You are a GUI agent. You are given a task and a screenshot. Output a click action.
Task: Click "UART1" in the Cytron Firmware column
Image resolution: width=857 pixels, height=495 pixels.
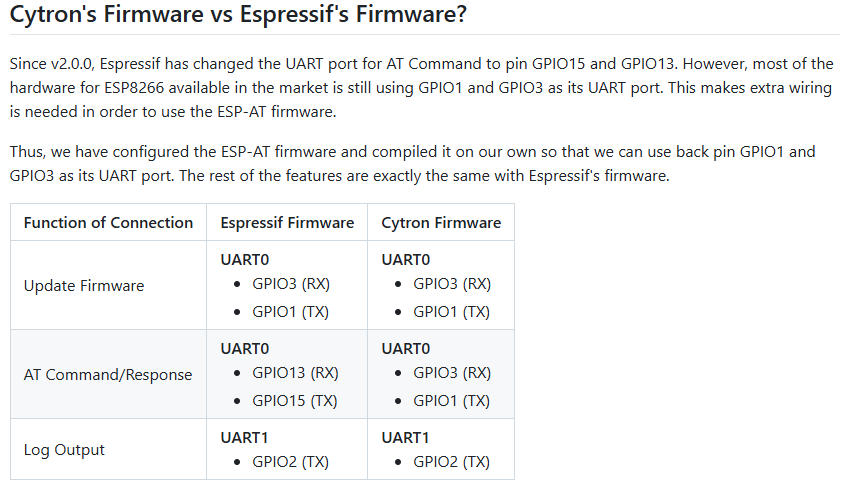coord(405,437)
